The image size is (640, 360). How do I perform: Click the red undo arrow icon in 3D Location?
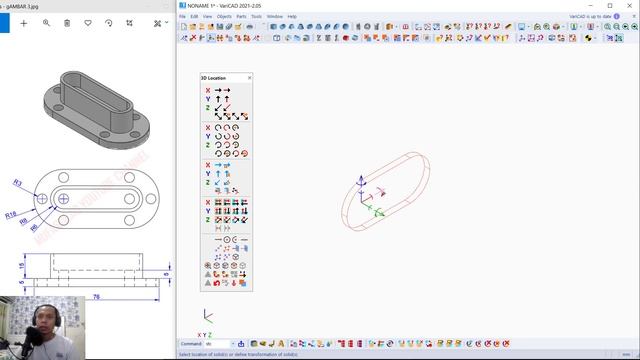pyautogui.click(x=216, y=283)
